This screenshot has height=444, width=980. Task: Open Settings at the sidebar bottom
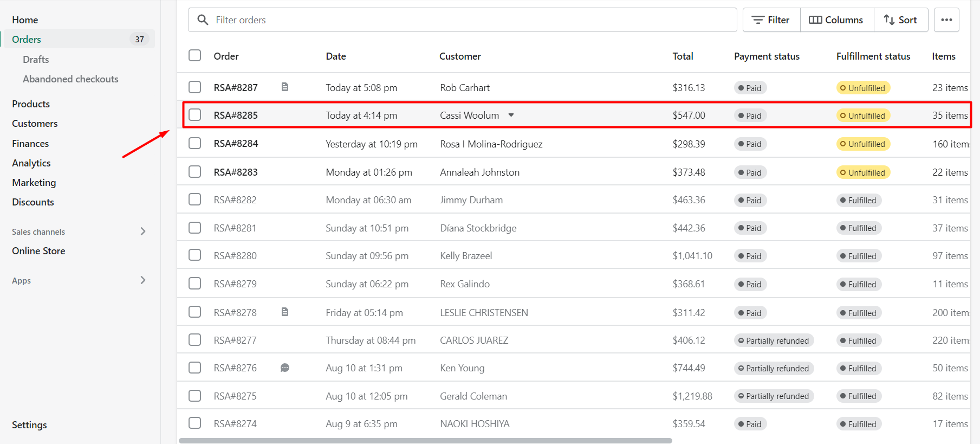pyautogui.click(x=29, y=425)
